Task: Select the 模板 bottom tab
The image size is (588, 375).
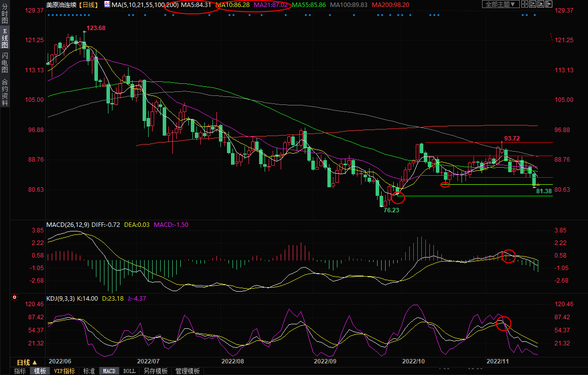Action: [40, 371]
